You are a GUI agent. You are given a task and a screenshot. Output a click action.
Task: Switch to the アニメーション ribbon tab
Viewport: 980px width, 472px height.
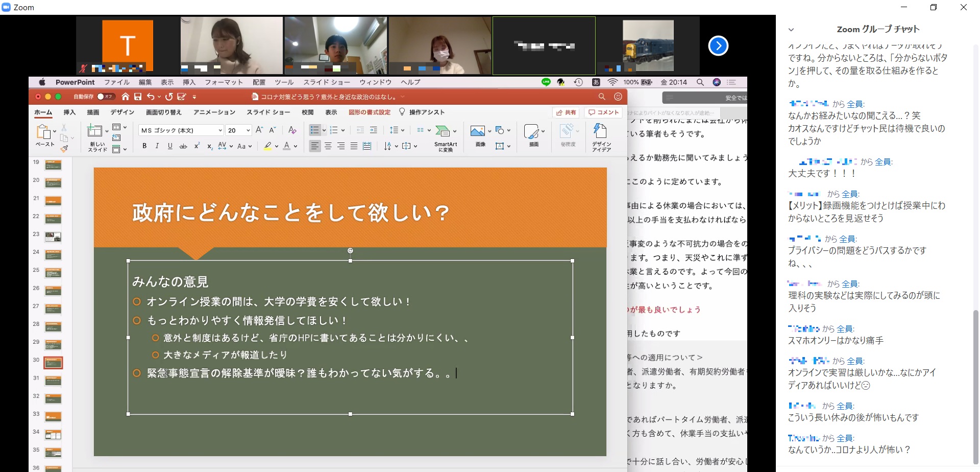[214, 112]
